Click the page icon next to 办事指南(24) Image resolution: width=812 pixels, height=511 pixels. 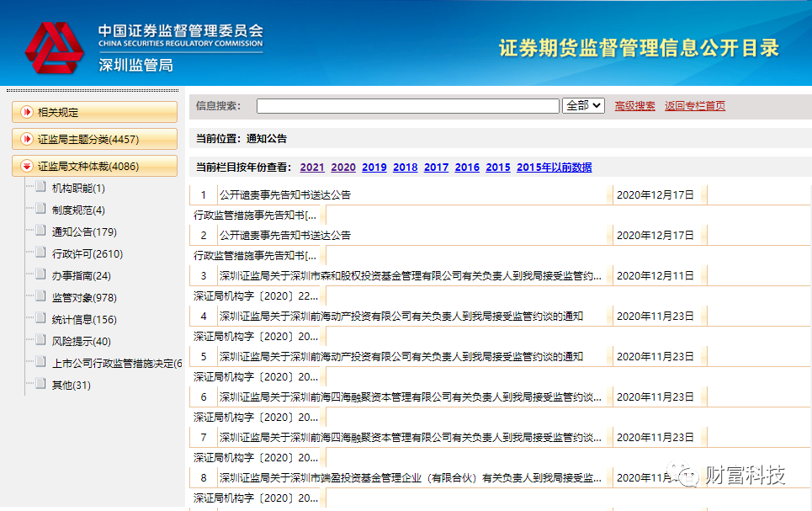pyautogui.click(x=40, y=274)
